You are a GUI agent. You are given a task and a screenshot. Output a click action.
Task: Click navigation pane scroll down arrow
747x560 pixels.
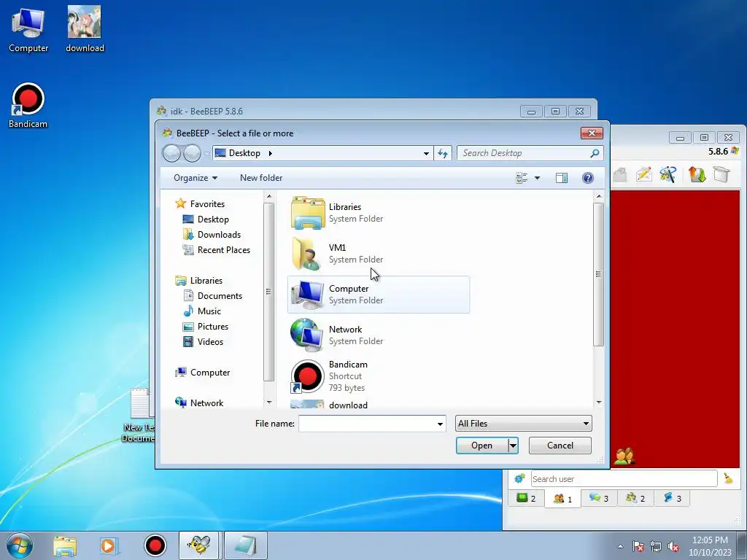click(269, 402)
